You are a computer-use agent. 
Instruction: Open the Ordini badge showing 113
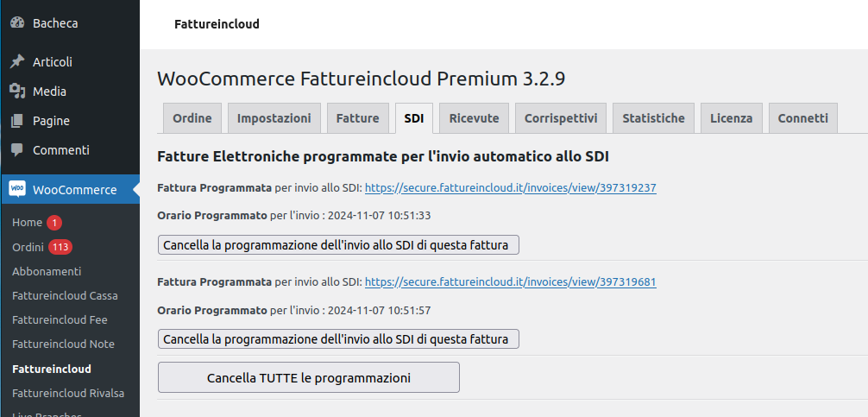pos(60,247)
